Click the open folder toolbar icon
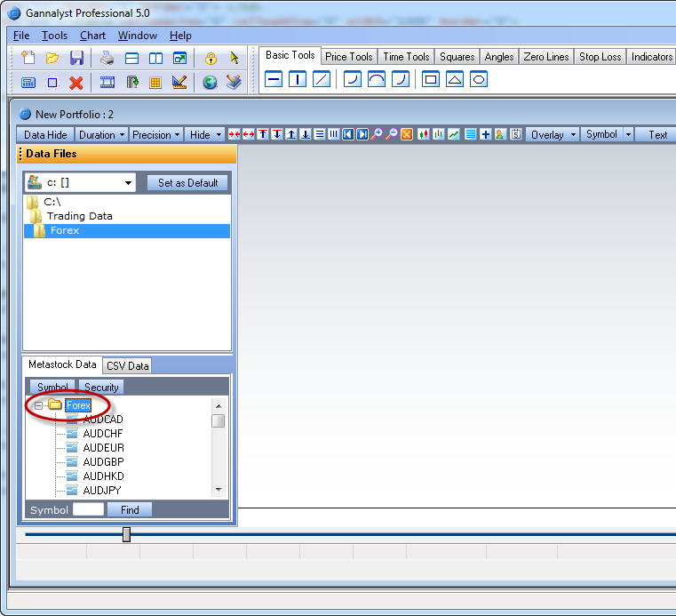 tap(52, 58)
